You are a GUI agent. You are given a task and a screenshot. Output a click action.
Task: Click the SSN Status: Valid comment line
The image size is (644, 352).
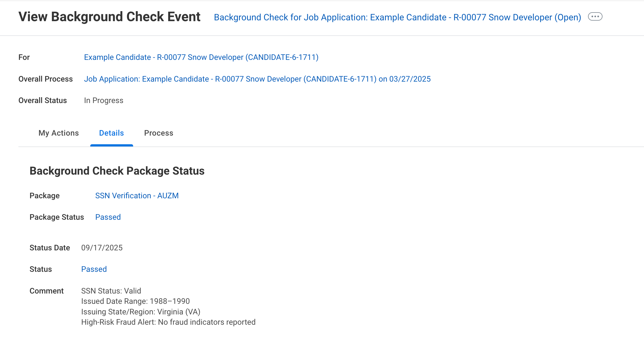(111, 291)
